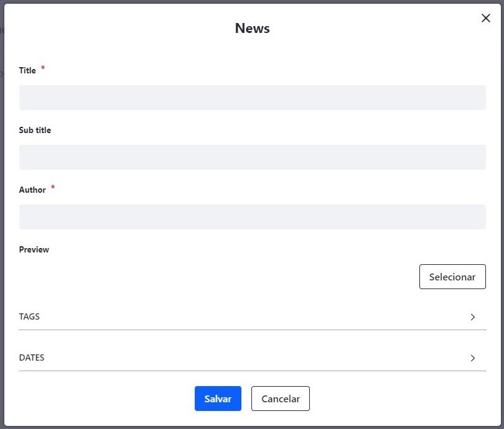Click the Sub title field label
The height and width of the screenshot is (429, 504).
(35, 130)
